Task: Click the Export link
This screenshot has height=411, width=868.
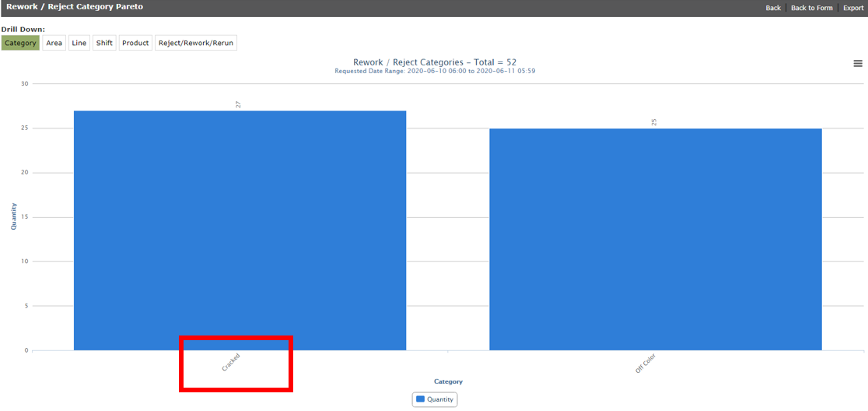Action: click(853, 8)
